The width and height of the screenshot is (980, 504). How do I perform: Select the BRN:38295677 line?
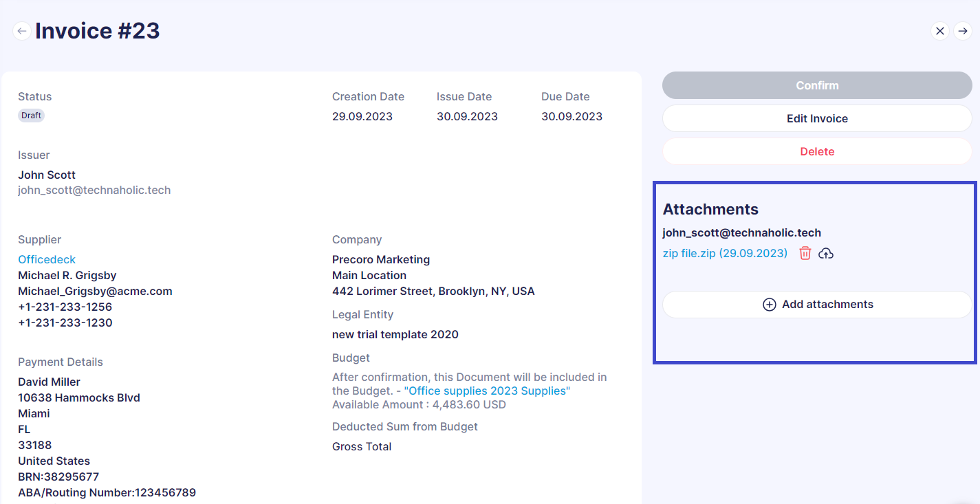pyautogui.click(x=58, y=476)
